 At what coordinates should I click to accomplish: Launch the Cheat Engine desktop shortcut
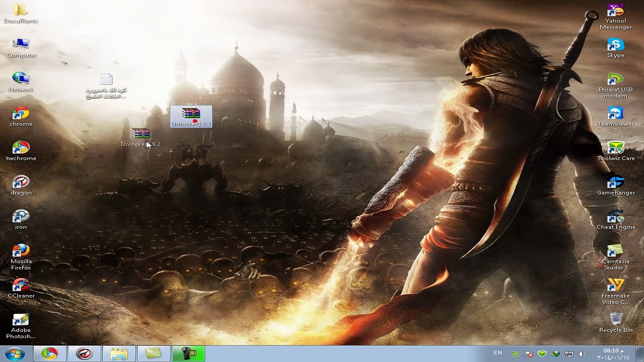(616, 220)
